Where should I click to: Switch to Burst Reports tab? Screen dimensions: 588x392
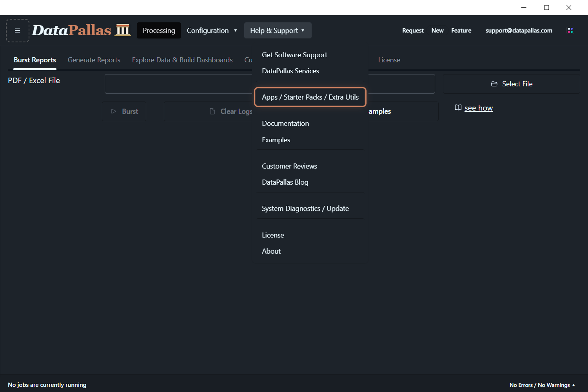[x=35, y=60]
